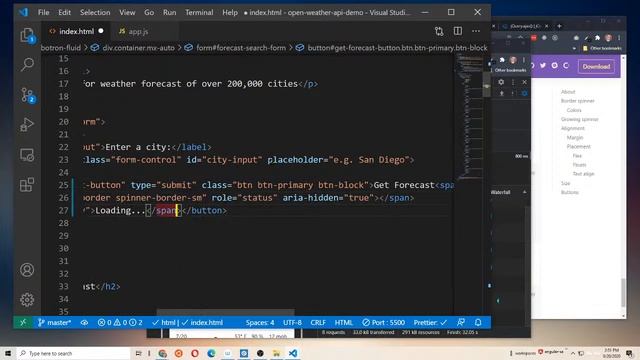The width and height of the screenshot is (640, 360).
Task: Open File Explorer from the Windows taskbar
Action: click(x=276, y=353)
